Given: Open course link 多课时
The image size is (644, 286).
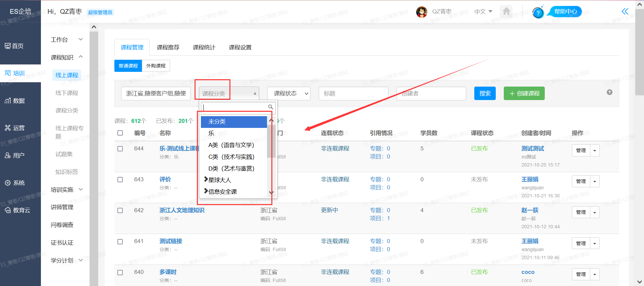Looking at the screenshot, I should [168, 272].
